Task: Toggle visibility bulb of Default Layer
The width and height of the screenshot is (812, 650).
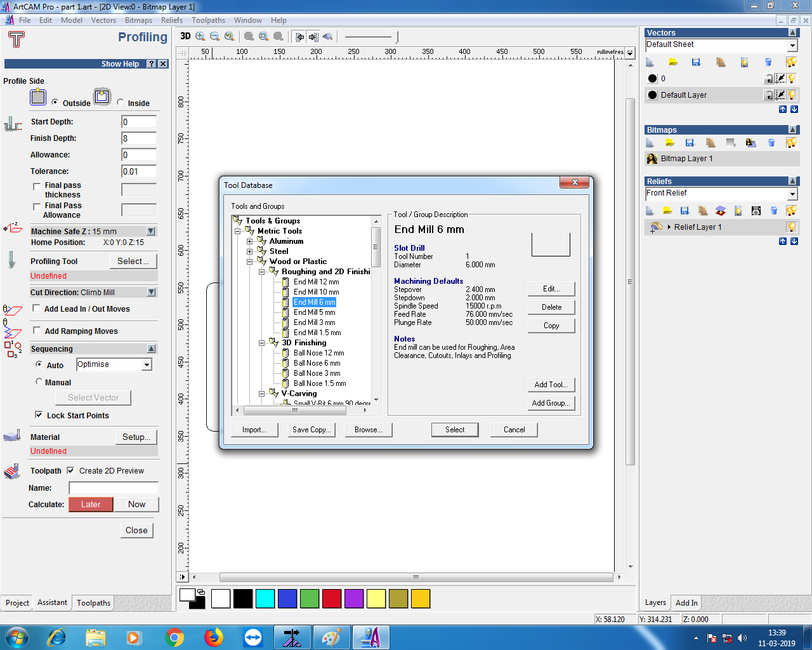Action: click(x=792, y=95)
